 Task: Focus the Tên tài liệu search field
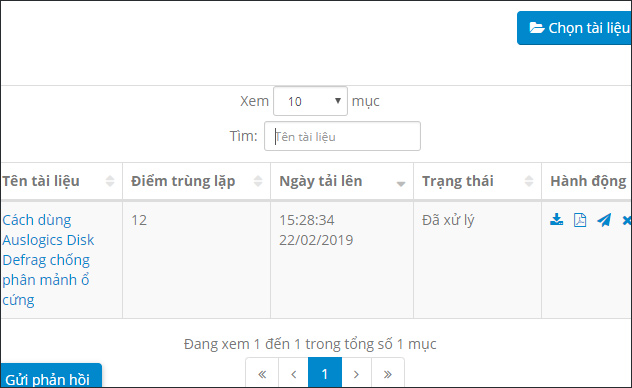342,136
